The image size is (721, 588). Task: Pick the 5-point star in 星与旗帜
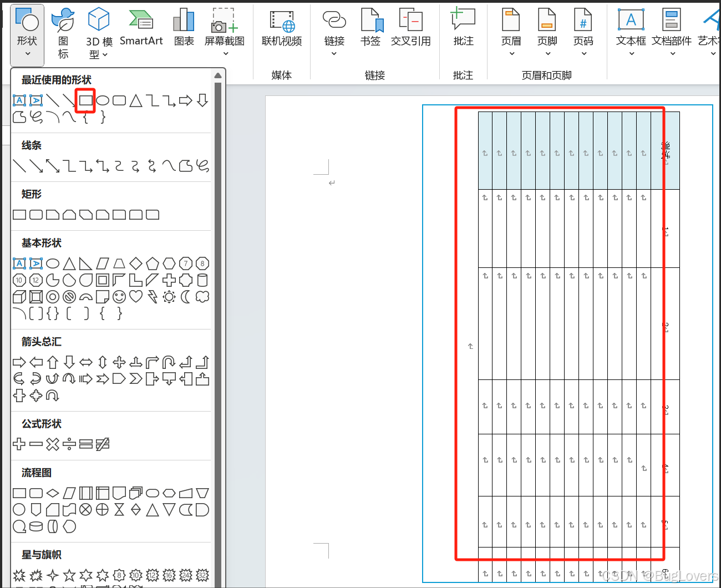pyautogui.click(x=69, y=575)
